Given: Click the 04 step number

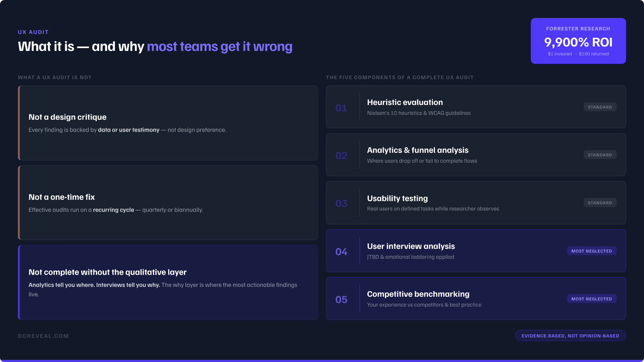Looking at the screenshot, I should pos(341,252).
